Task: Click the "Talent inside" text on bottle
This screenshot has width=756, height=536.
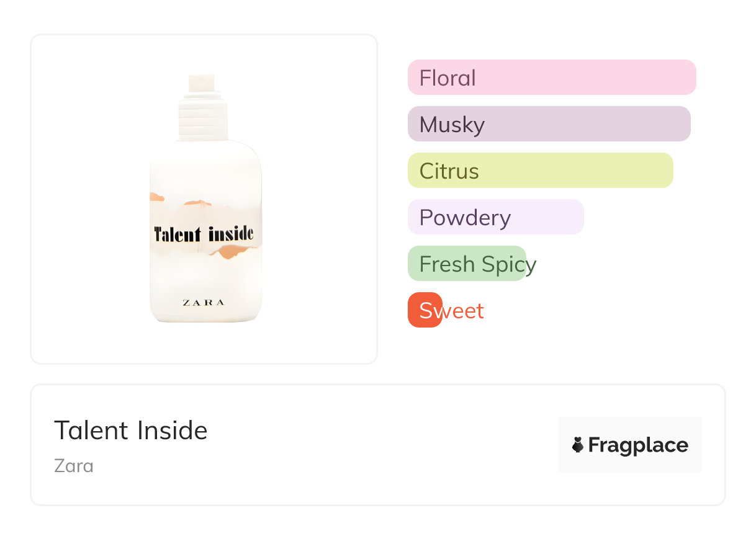Action: (204, 234)
